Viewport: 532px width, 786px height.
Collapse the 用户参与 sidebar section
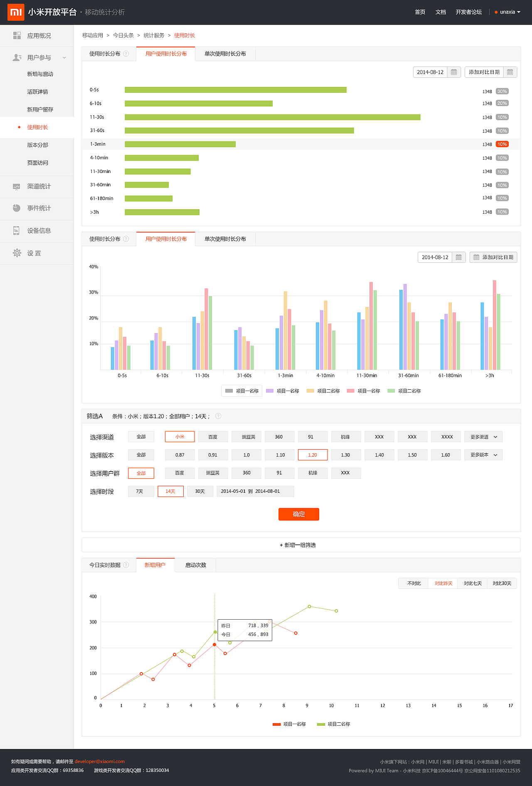point(64,58)
